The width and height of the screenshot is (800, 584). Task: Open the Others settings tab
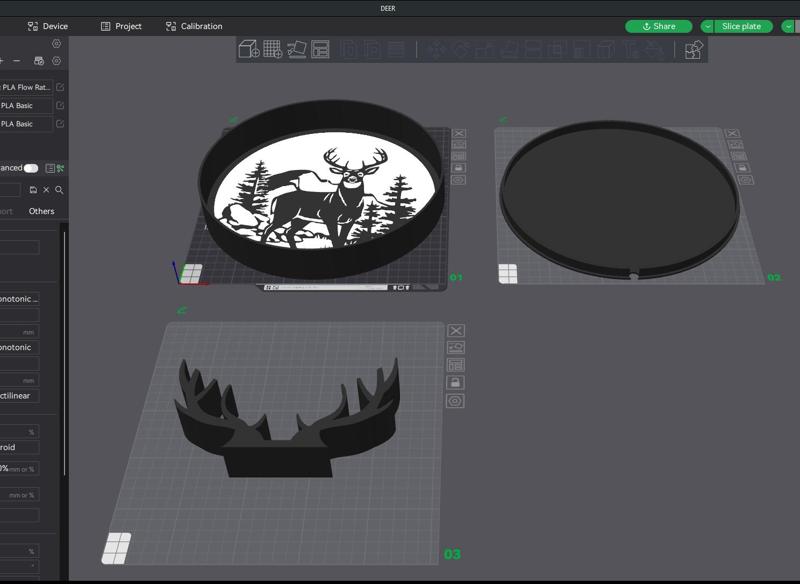(41, 211)
